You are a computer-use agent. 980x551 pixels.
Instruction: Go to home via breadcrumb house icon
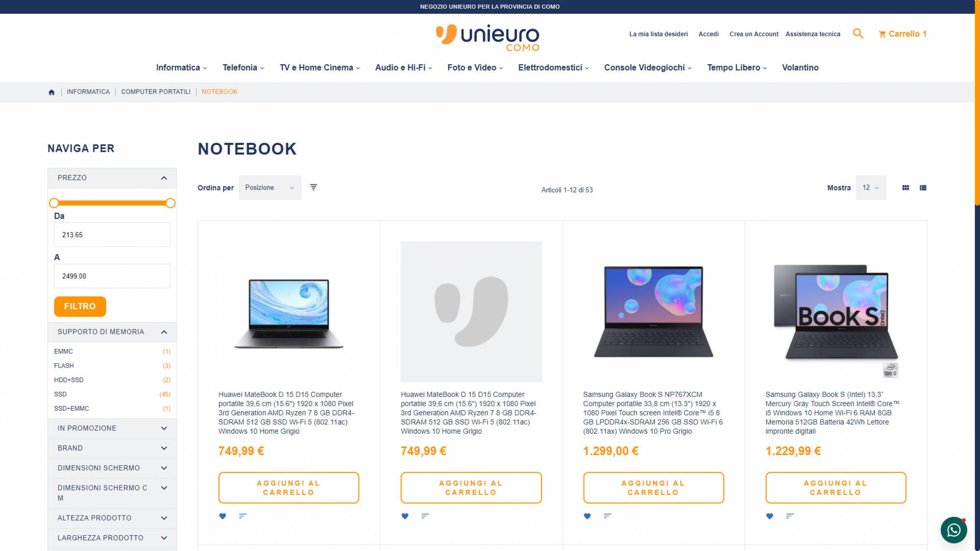51,92
